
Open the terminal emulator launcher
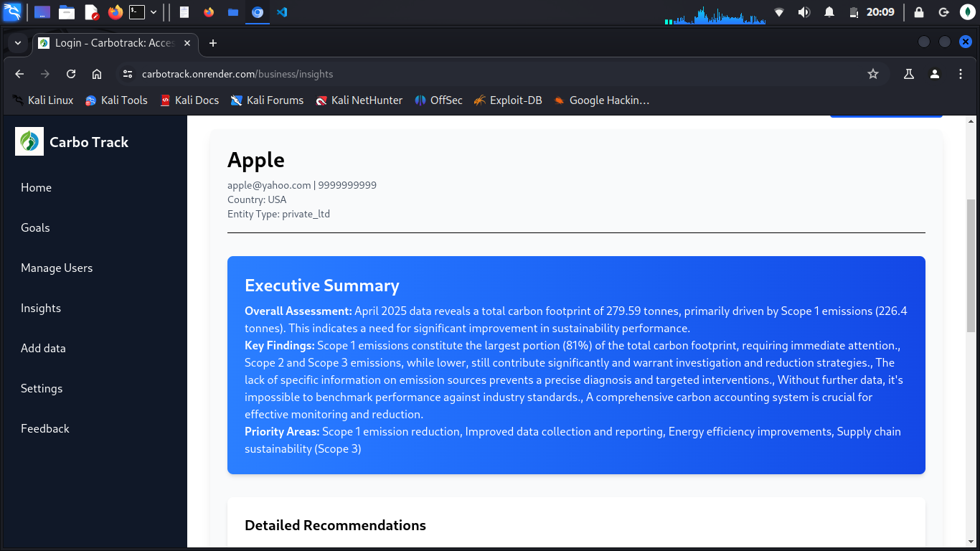(136, 12)
